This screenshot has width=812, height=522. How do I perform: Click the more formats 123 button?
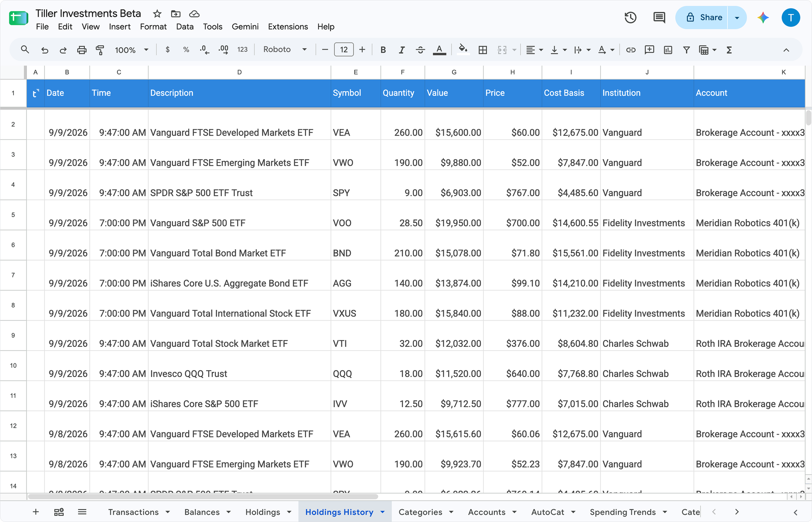point(242,49)
